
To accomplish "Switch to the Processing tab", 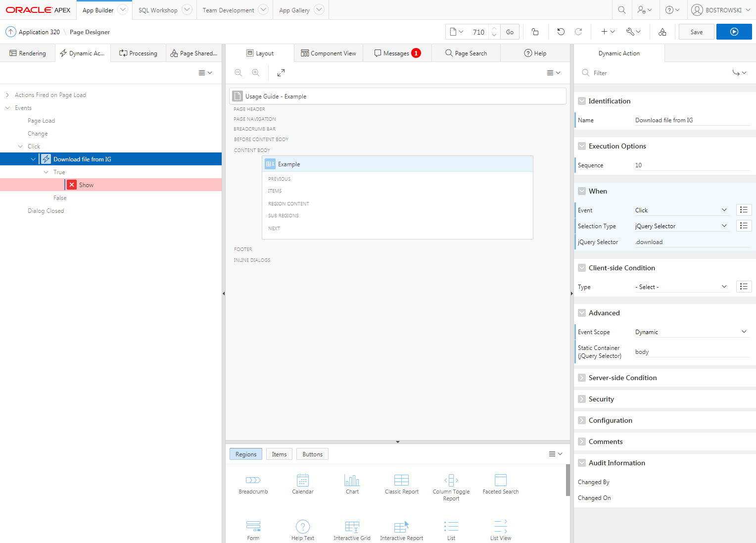I will tap(138, 53).
